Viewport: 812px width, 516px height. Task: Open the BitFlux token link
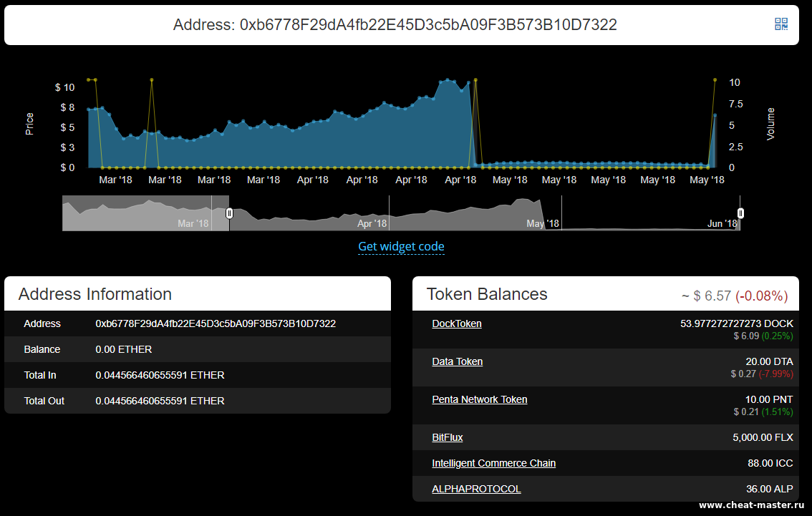click(x=448, y=437)
